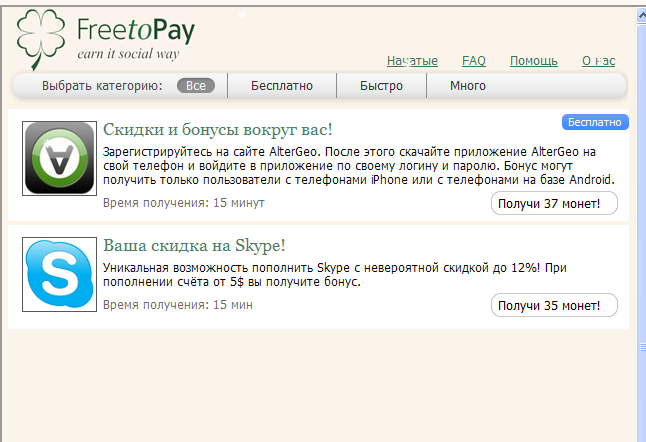
Task: Click Получи 37 монет! button
Action: pos(554,203)
